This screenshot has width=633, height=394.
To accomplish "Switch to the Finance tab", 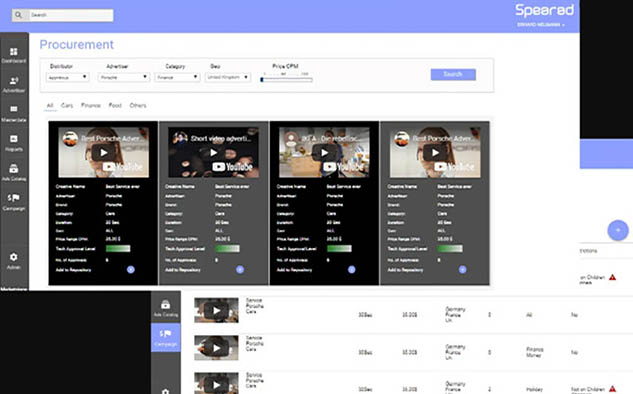I will (x=91, y=105).
